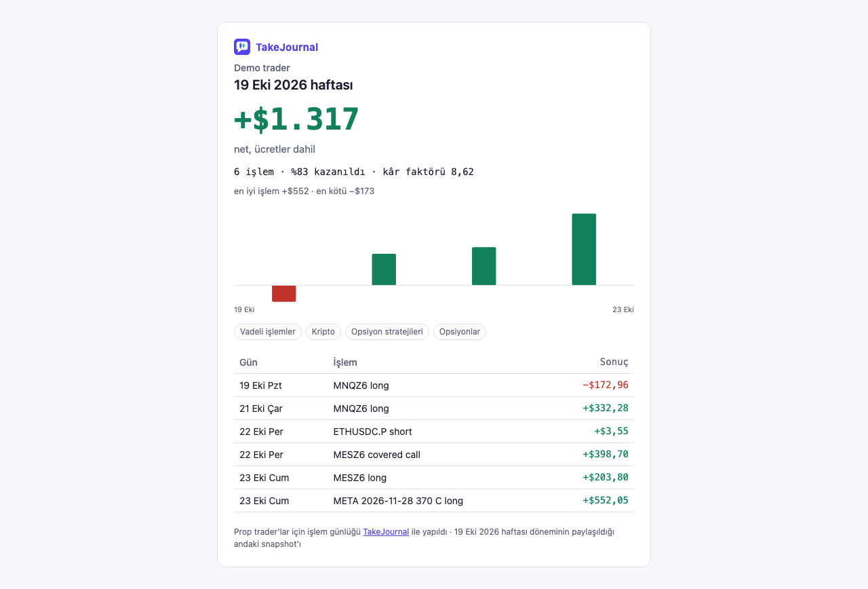
Task: Follow the TakeJournal link in the footer
Action: tap(386, 532)
